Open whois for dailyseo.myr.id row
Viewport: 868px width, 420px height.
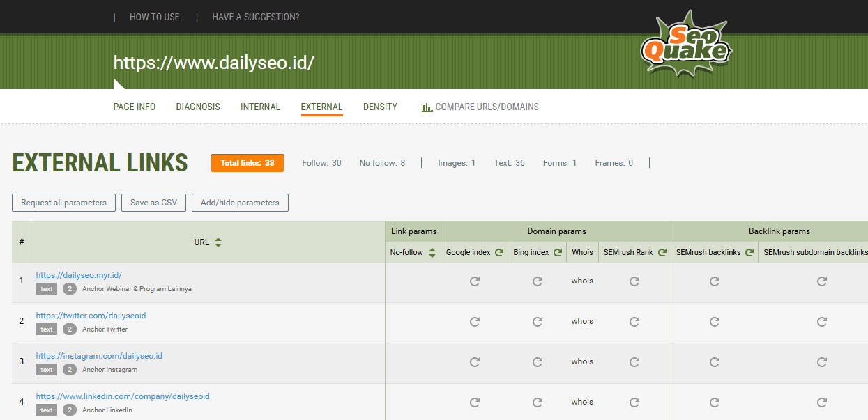(582, 281)
